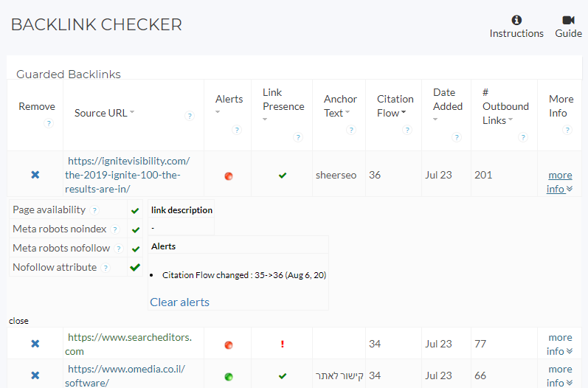The image size is (588, 388).
Task: Open help tooltip for Outbound Links column
Action: click(x=523, y=137)
